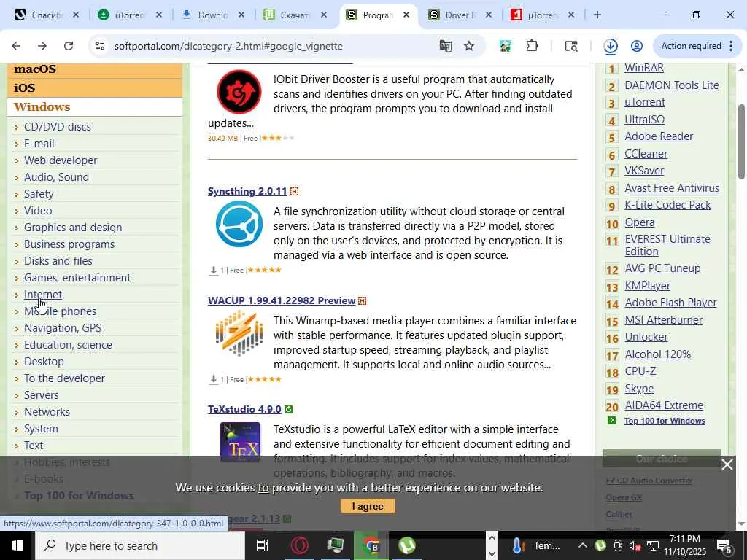
Task: Open WinRAR in the top list
Action: 644,68
